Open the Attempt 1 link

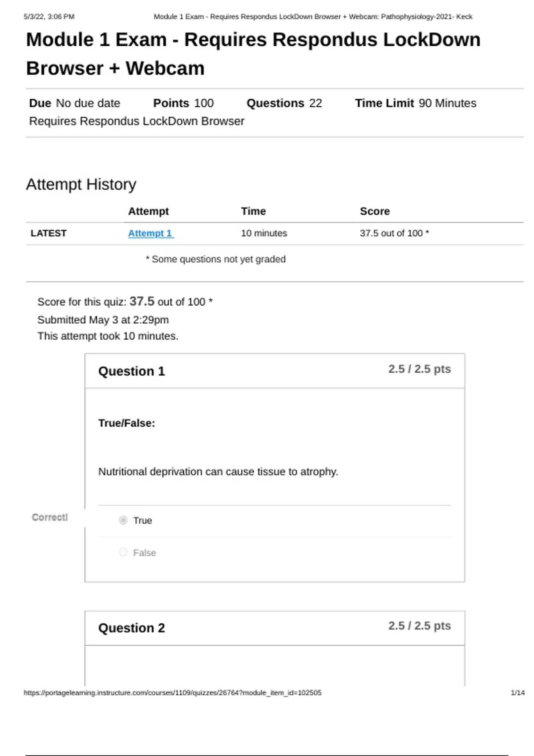[150, 233]
